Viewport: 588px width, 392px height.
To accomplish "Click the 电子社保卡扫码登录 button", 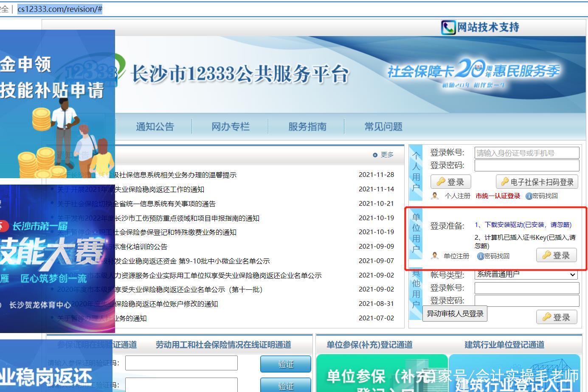I will 537,182.
